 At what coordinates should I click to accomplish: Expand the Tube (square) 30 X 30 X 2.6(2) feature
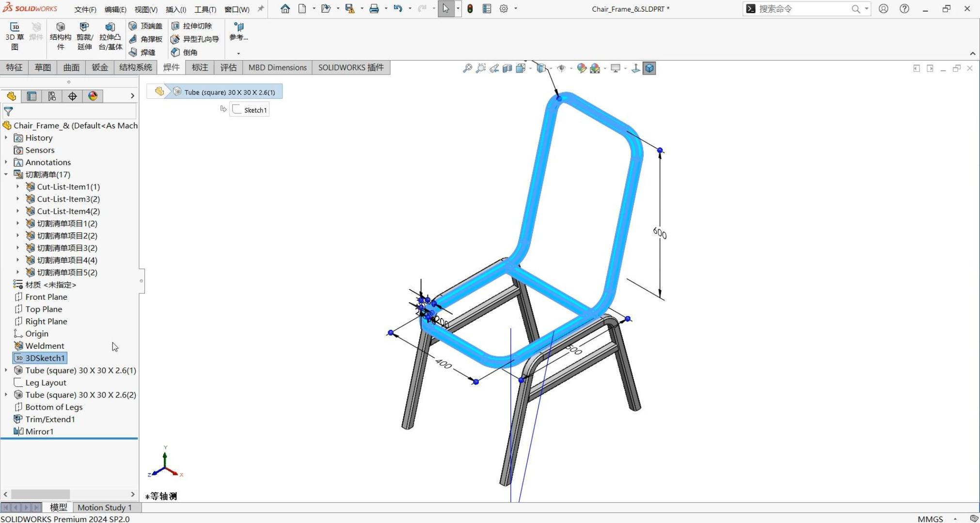click(6, 395)
